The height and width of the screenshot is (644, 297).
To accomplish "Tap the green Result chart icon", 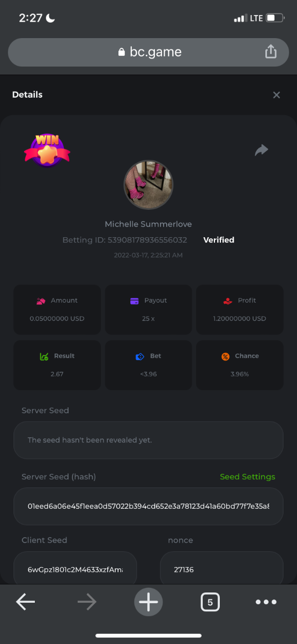I will click(44, 356).
